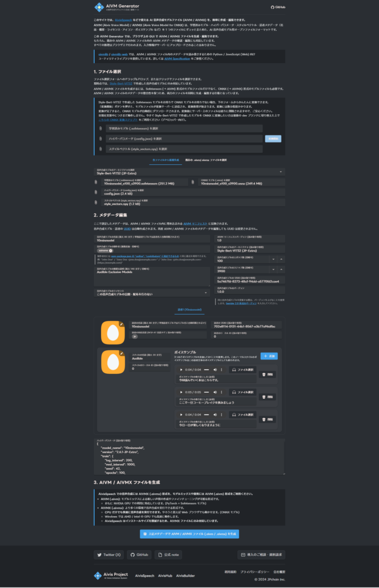Choose file for the first voice sample
379x588 pixels.
tap(242, 370)
